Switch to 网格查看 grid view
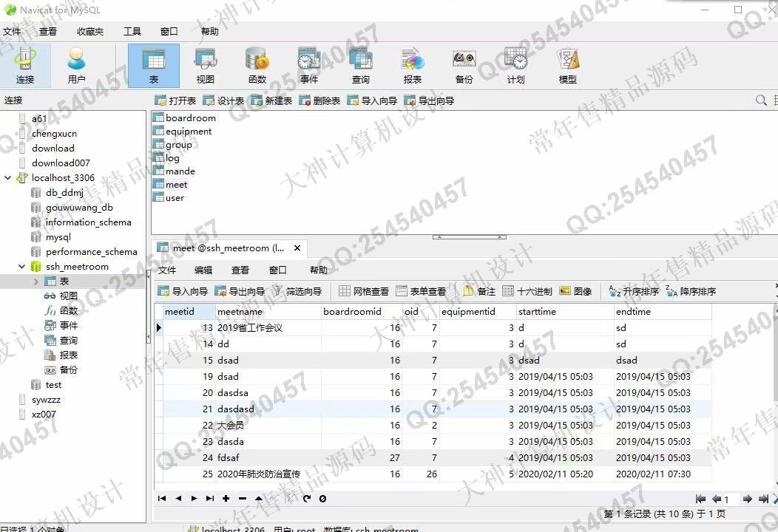The image size is (778, 532). [x=364, y=291]
